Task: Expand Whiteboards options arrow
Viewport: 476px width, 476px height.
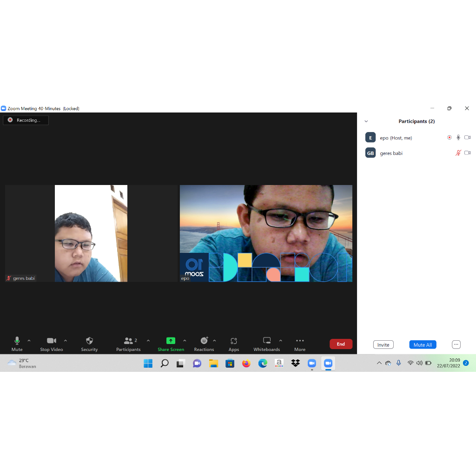Action: (x=280, y=341)
